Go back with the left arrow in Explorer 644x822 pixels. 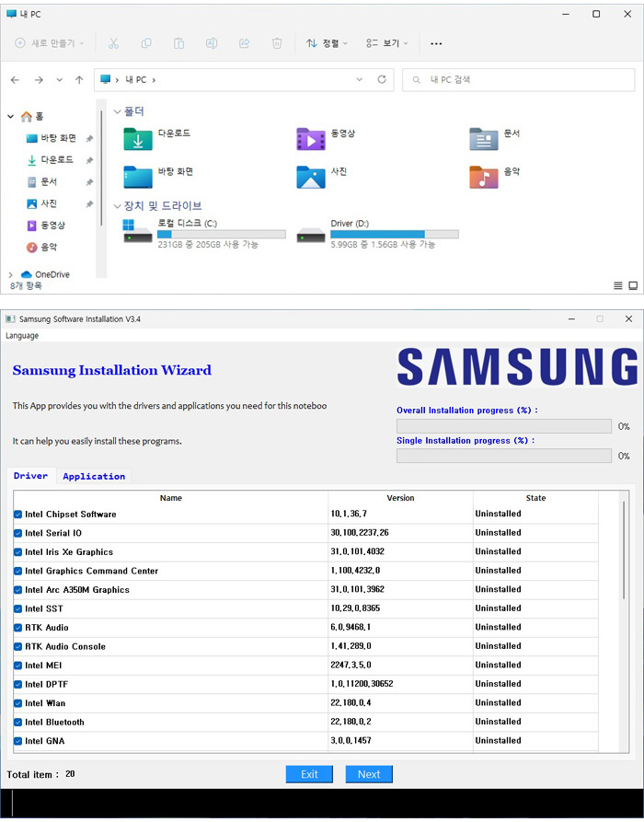(x=16, y=80)
